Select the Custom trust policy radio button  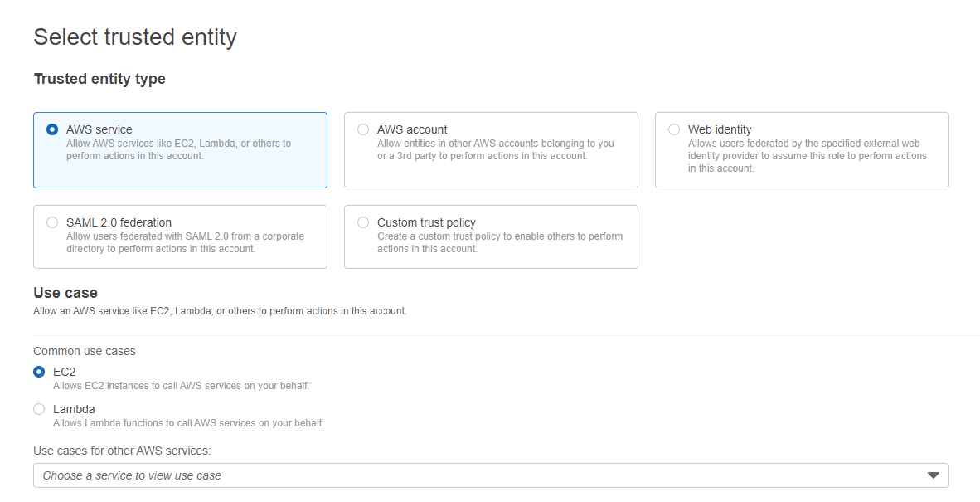click(x=363, y=222)
